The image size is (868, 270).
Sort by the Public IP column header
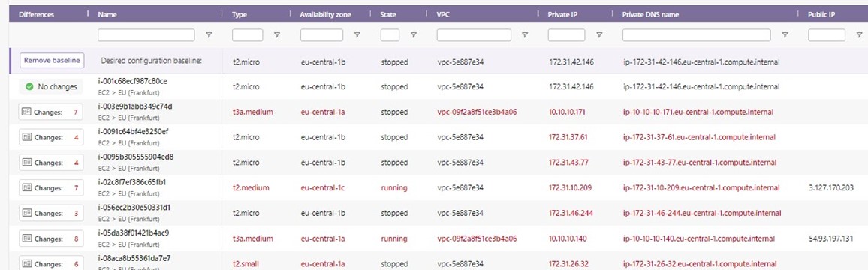click(821, 14)
